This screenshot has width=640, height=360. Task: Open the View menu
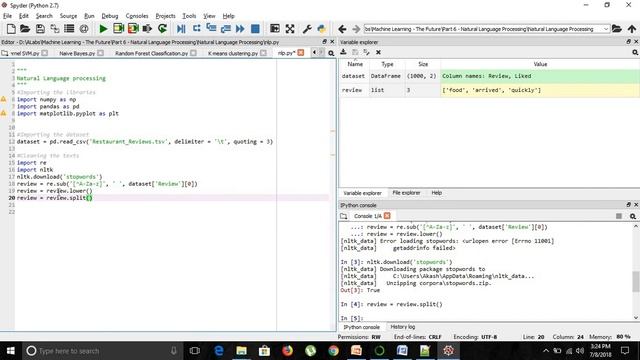pyautogui.click(x=209, y=16)
